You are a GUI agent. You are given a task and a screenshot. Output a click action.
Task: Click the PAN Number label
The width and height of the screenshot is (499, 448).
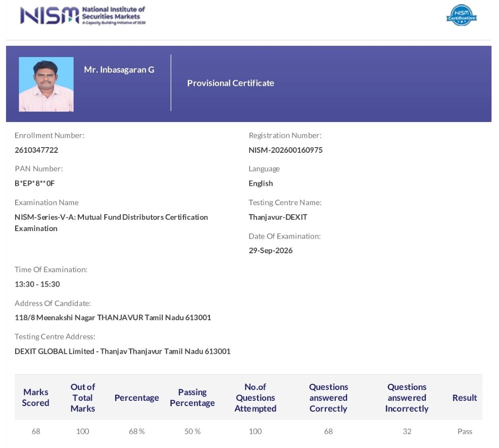pos(39,169)
